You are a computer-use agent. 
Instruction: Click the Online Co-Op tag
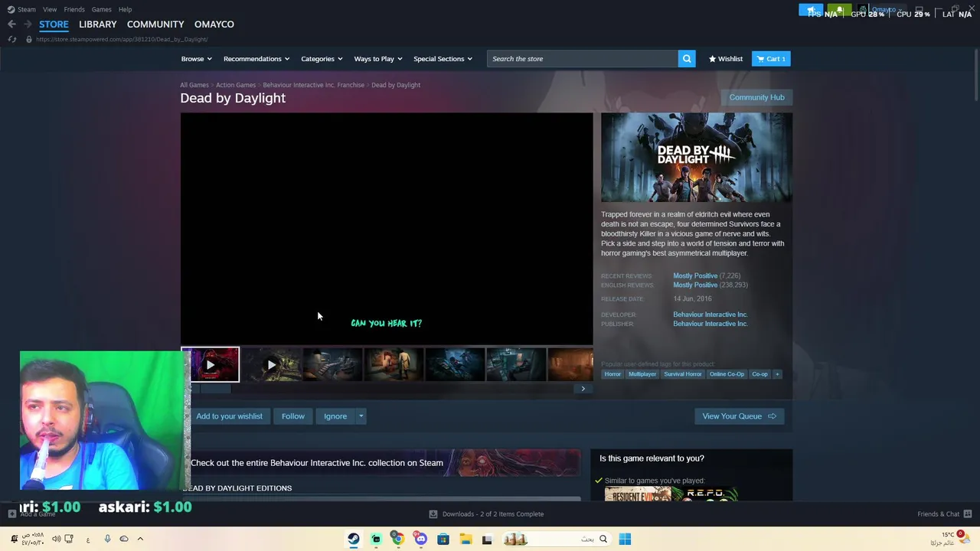(x=727, y=374)
